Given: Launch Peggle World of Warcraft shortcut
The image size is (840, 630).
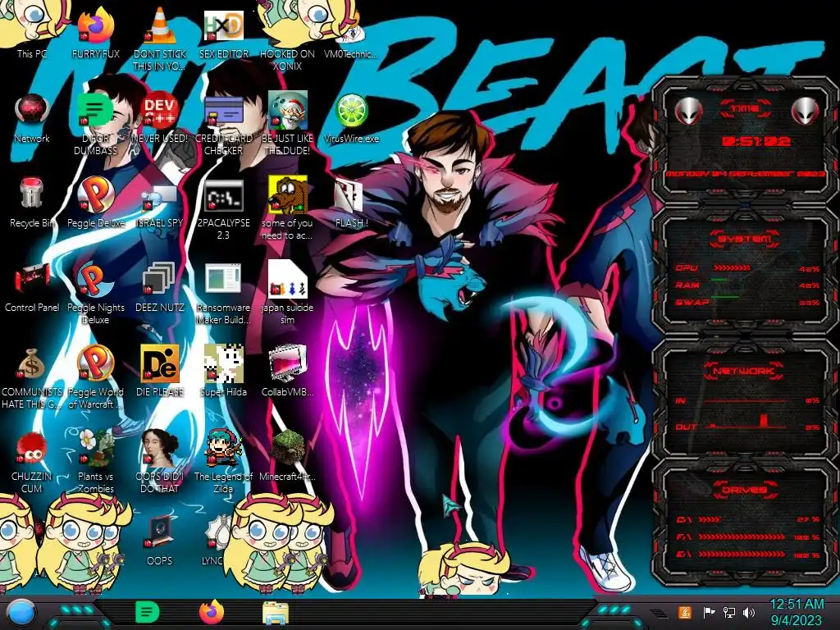Looking at the screenshot, I should tap(95, 378).
